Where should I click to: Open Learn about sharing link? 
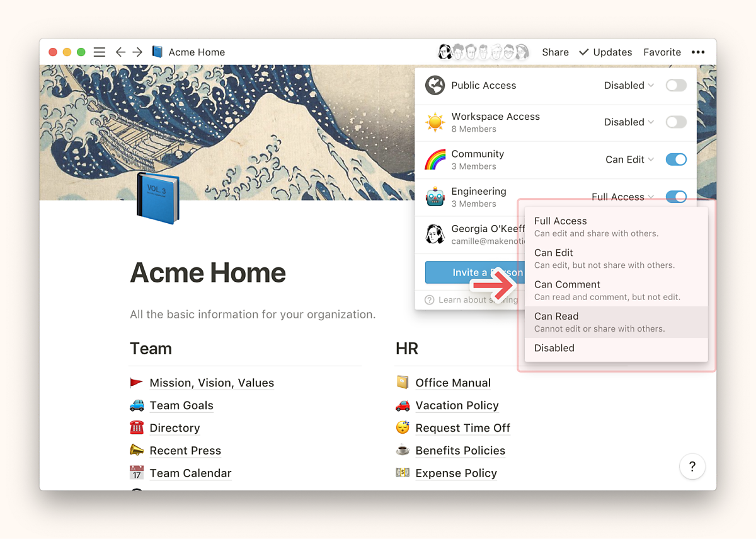click(477, 300)
